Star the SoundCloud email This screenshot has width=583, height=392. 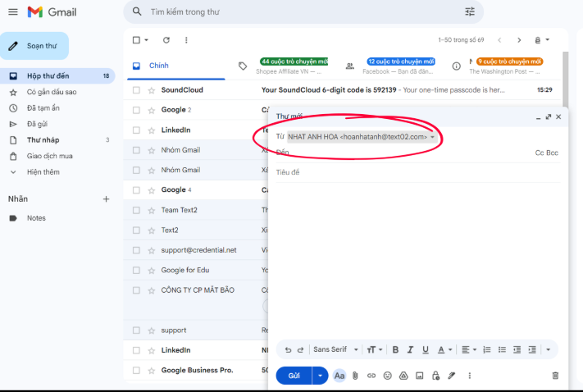point(152,90)
